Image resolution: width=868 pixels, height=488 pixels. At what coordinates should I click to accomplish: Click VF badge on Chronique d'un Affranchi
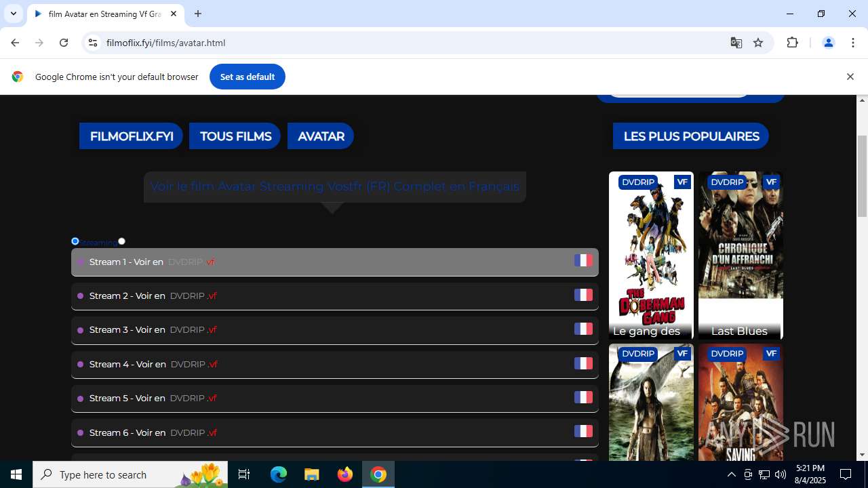coord(771,182)
